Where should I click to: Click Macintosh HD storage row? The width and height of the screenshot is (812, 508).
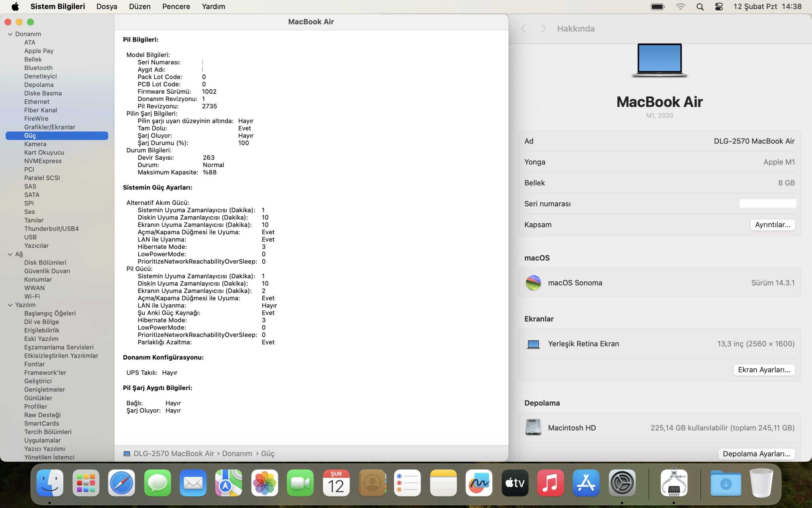point(660,428)
